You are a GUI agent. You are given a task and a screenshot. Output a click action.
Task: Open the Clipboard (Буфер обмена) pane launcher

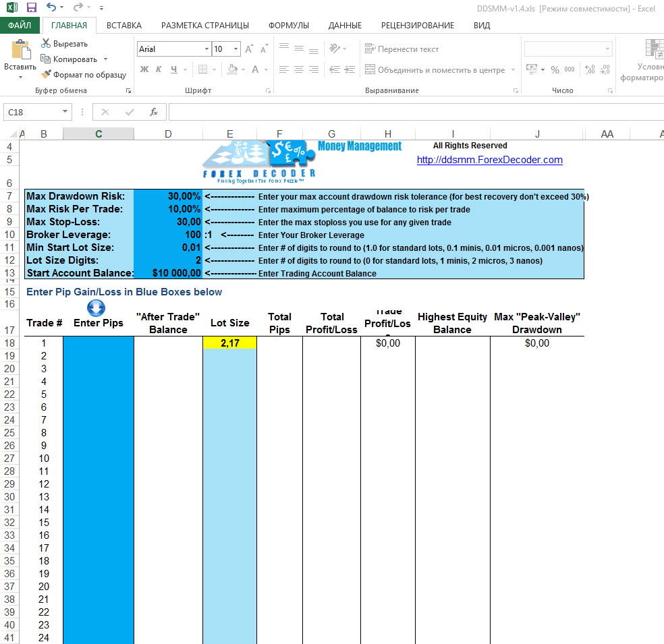tap(128, 90)
